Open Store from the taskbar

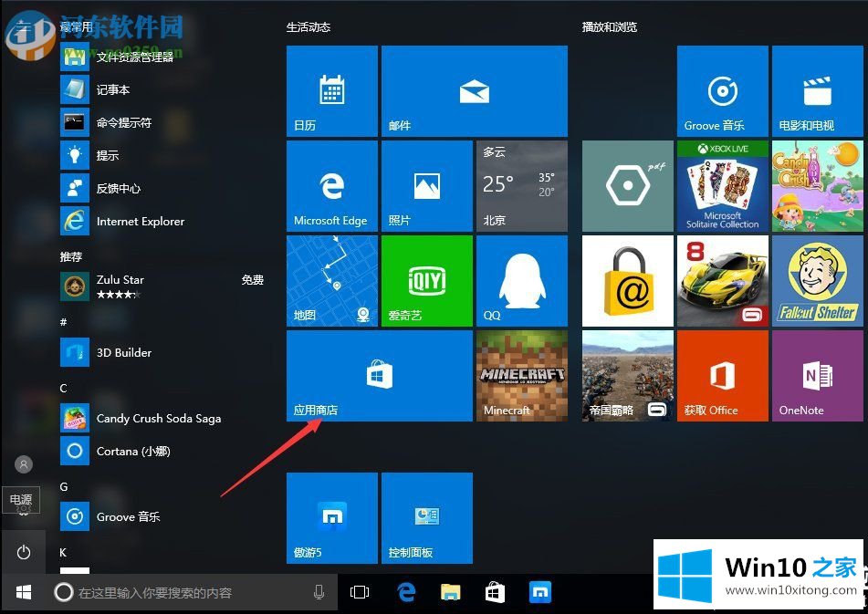(x=495, y=592)
